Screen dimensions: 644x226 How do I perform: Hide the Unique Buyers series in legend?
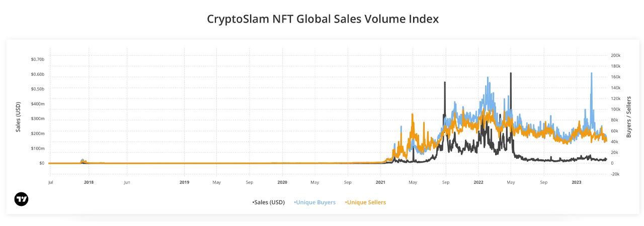coord(315,202)
